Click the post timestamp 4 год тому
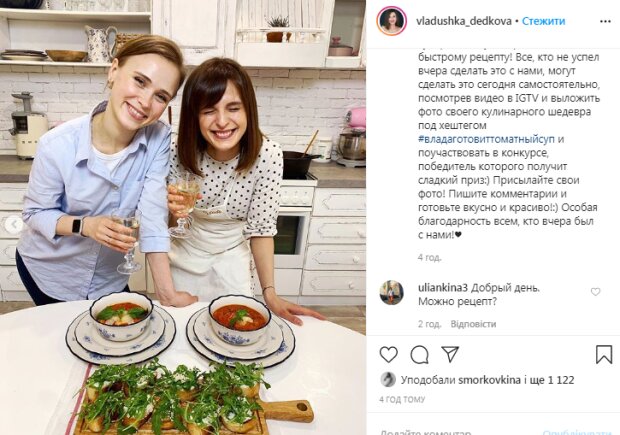 click(402, 399)
